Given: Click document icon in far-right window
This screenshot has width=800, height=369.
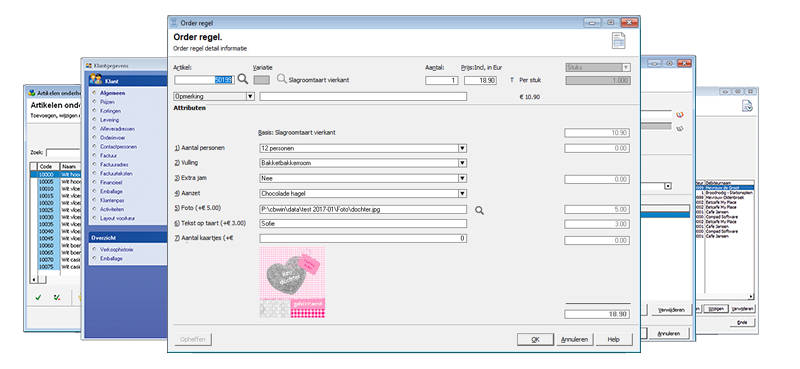Looking at the screenshot, I should click(747, 106).
